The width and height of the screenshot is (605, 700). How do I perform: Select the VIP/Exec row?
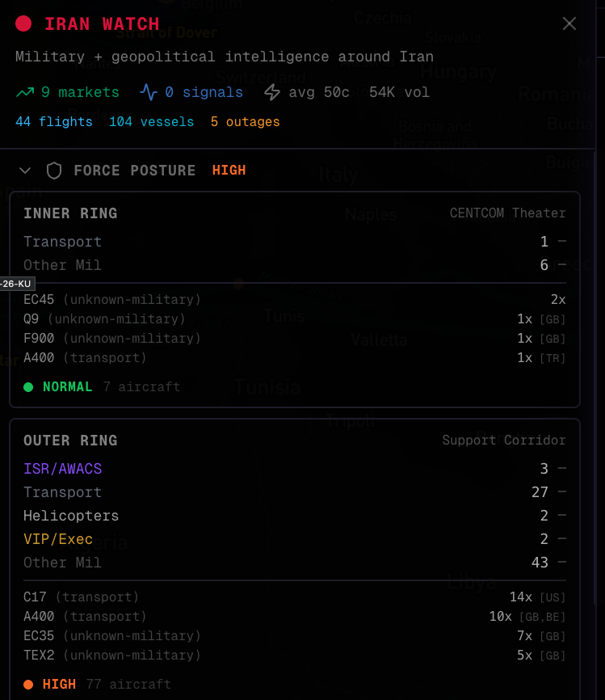295,539
